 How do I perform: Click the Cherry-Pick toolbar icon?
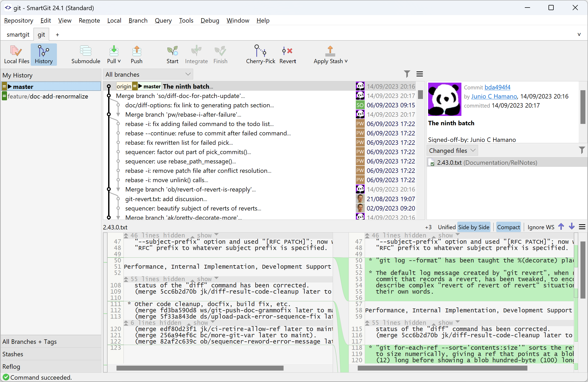click(260, 55)
